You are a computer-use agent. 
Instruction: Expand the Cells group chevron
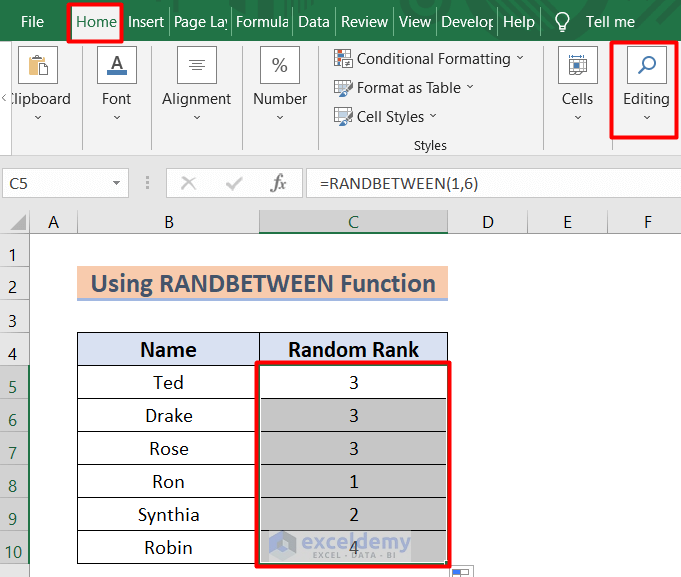pos(578,117)
